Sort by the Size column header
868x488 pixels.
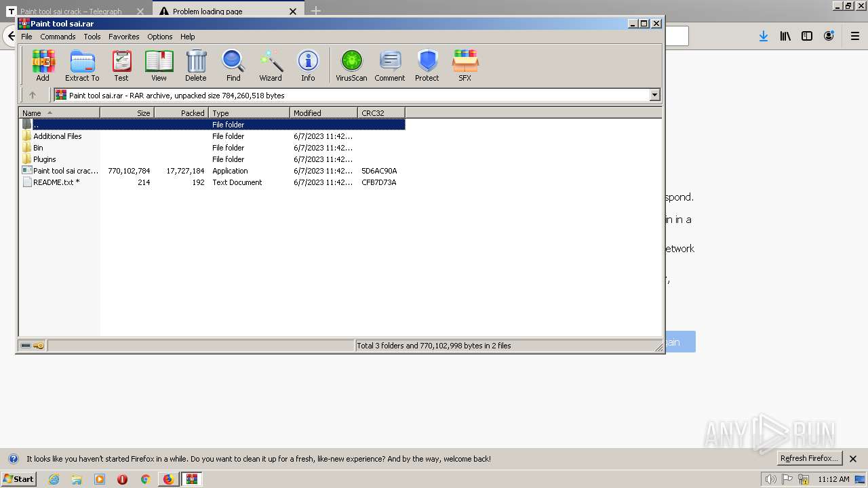127,113
